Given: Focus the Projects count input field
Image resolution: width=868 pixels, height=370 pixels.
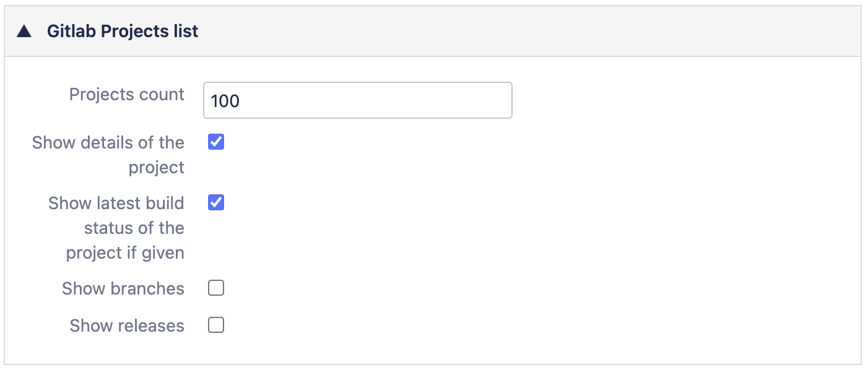Looking at the screenshot, I should coord(357,100).
